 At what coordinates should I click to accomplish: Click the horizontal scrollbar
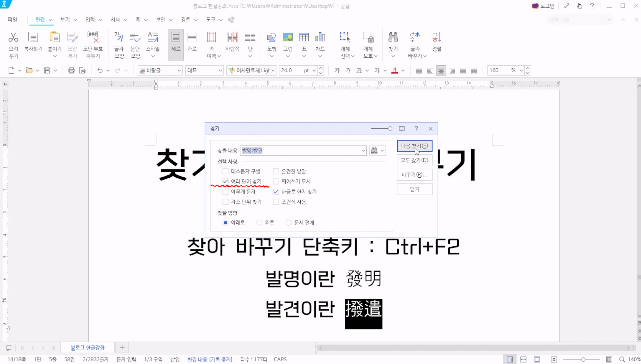click(x=475, y=347)
